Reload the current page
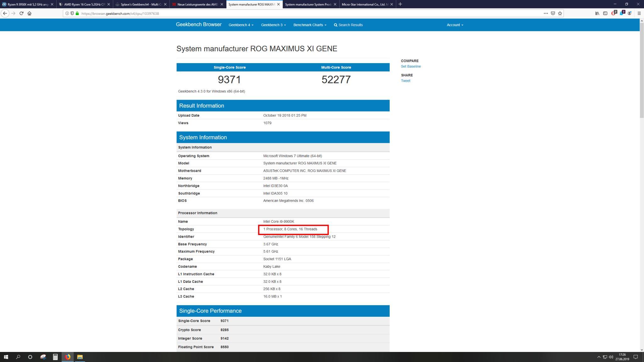 click(x=21, y=14)
